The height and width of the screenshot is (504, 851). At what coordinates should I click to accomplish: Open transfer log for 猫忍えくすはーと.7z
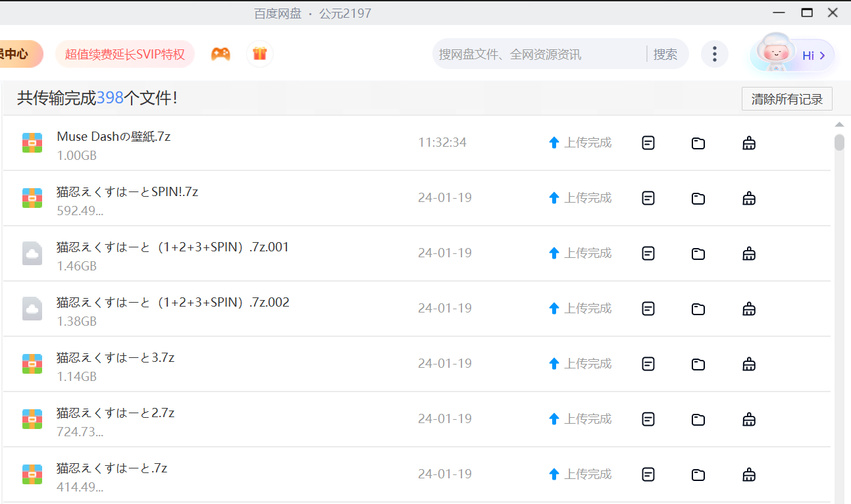point(648,474)
